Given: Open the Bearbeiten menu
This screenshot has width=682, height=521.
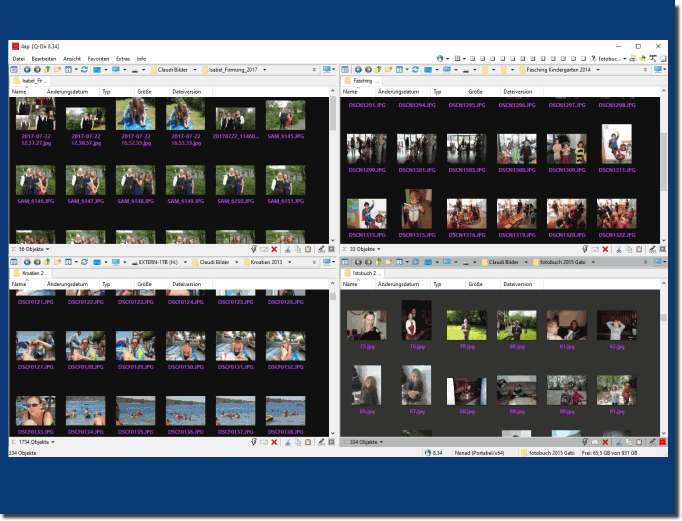Looking at the screenshot, I should click(44, 59).
